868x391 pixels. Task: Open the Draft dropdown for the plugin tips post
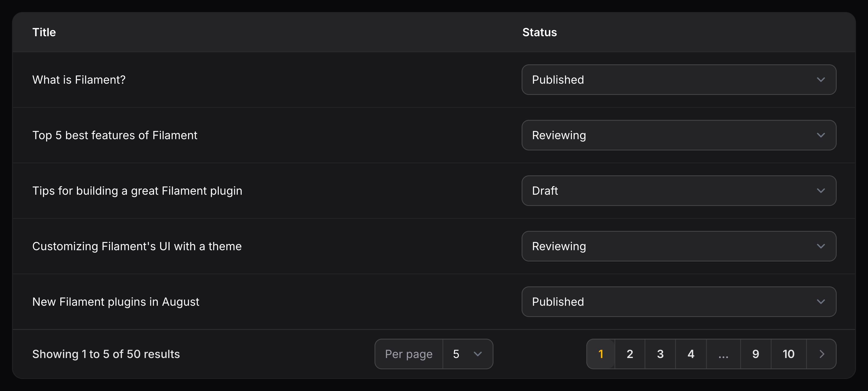coord(678,191)
